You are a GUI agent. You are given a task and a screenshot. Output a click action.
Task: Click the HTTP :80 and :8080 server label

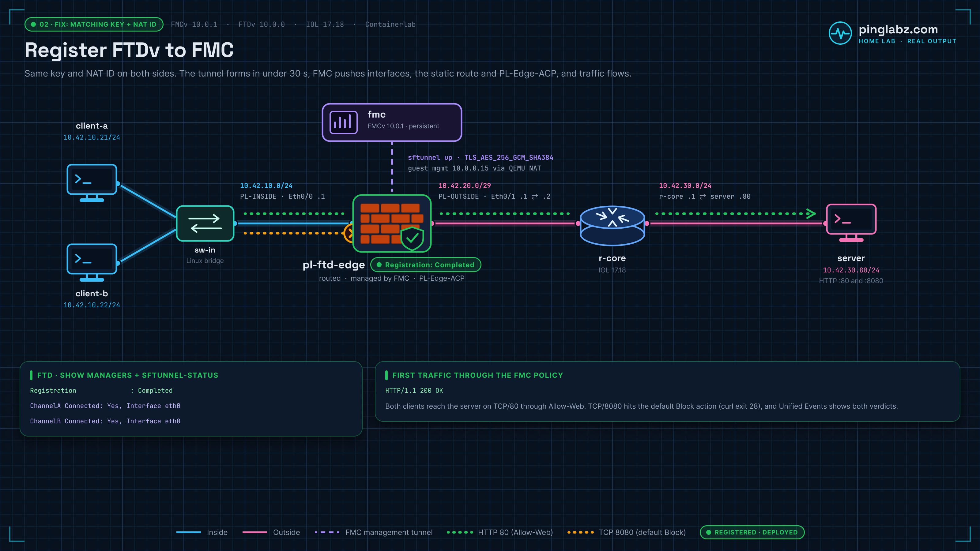(851, 281)
